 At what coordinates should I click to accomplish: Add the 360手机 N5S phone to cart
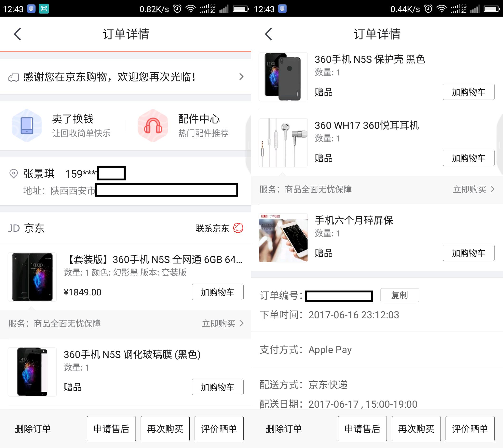tap(217, 292)
